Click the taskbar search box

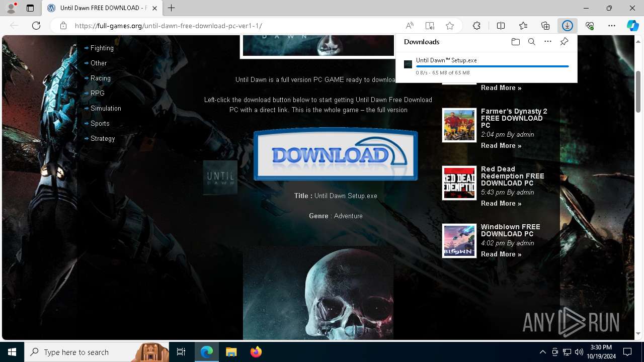[97, 352]
